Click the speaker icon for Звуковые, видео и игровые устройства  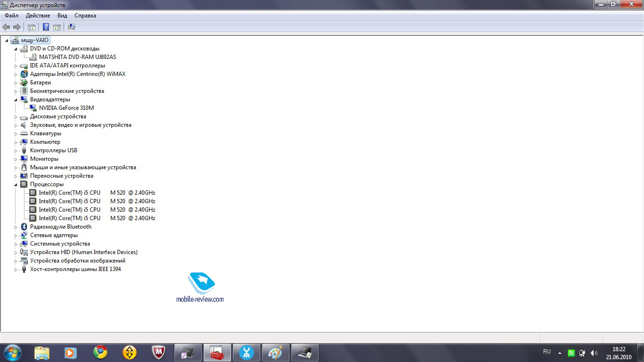(x=24, y=125)
